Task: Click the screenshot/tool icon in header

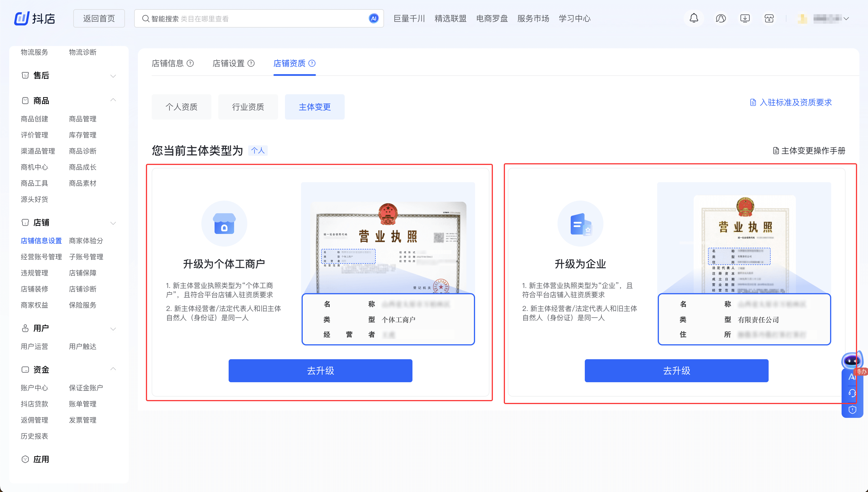Action: (769, 18)
